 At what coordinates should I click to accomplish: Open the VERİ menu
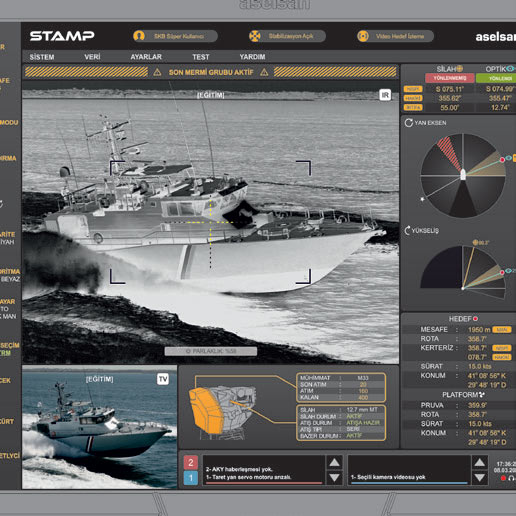pyautogui.click(x=92, y=57)
